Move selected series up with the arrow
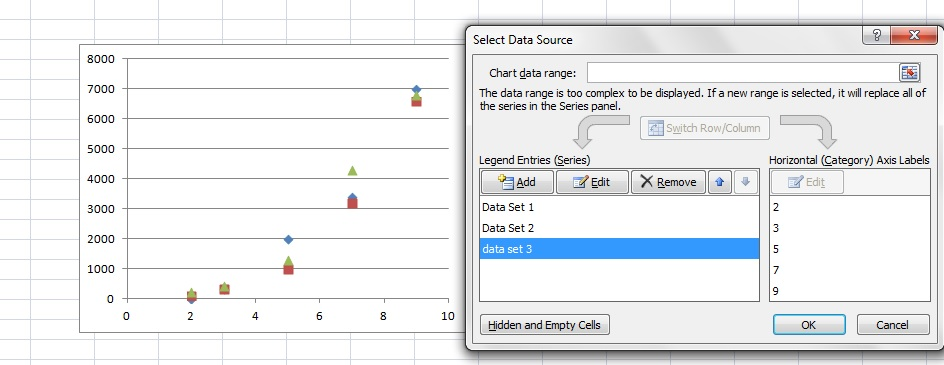The image size is (944, 365). [x=719, y=182]
